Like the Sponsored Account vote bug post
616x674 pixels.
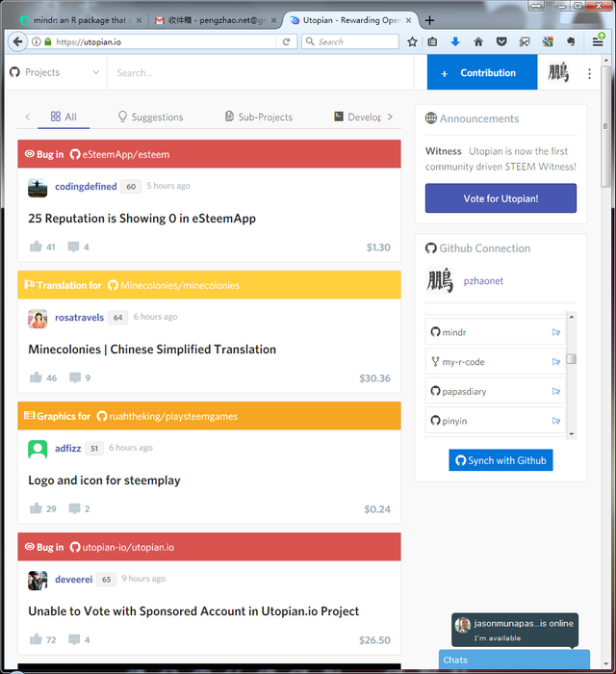click(x=36, y=639)
